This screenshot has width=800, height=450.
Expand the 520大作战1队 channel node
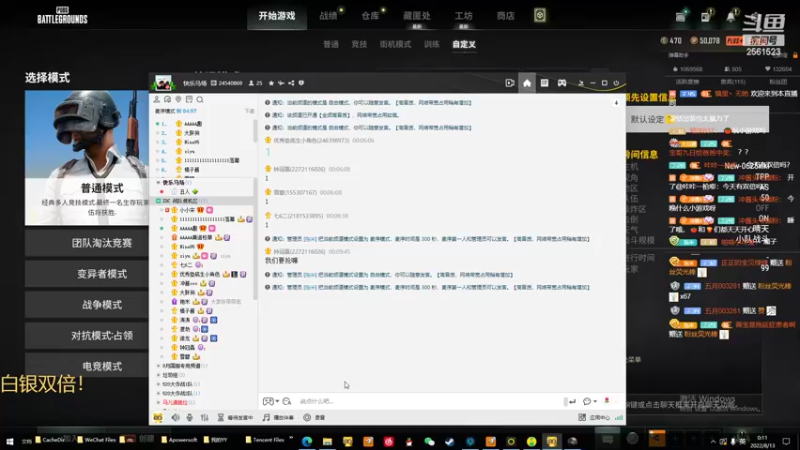click(x=158, y=384)
